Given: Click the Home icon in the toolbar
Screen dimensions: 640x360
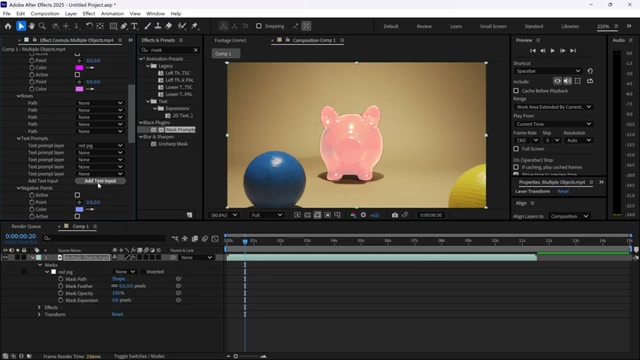Looking at the screenshot, I should point(8,26).
